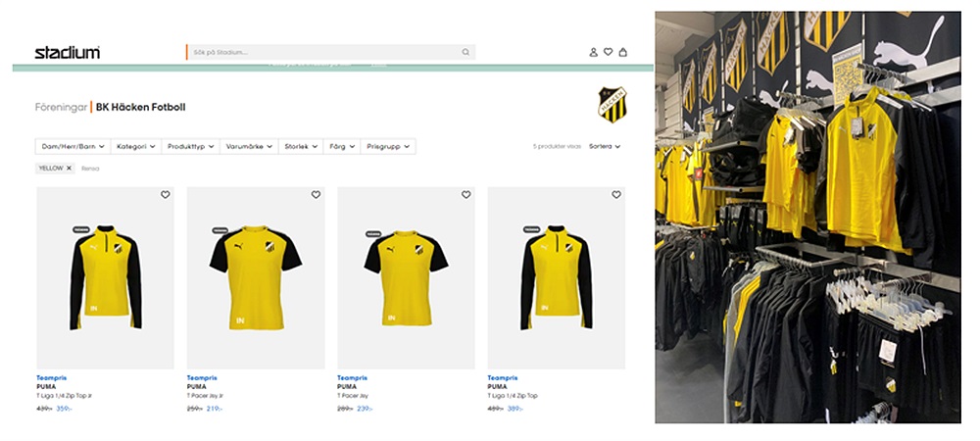This screenshot has height=441, width=980.
Task: Open T Pacer Jsy product image
Action: (x=407, y=277)
